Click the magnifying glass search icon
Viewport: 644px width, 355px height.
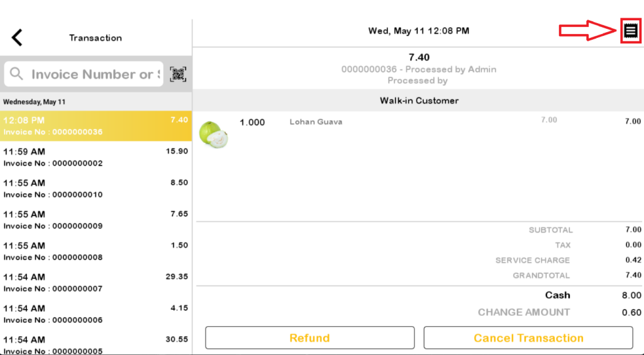pos(16,74)
